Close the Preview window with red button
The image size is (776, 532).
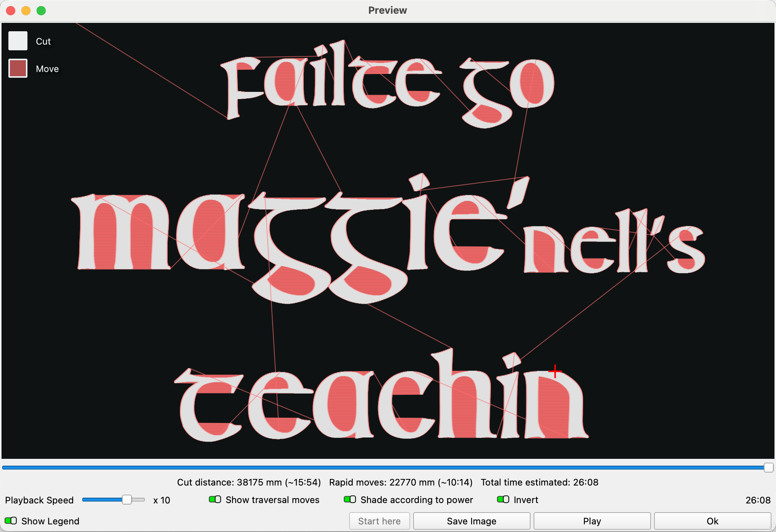pyautogui.click(x=11, y=11)
